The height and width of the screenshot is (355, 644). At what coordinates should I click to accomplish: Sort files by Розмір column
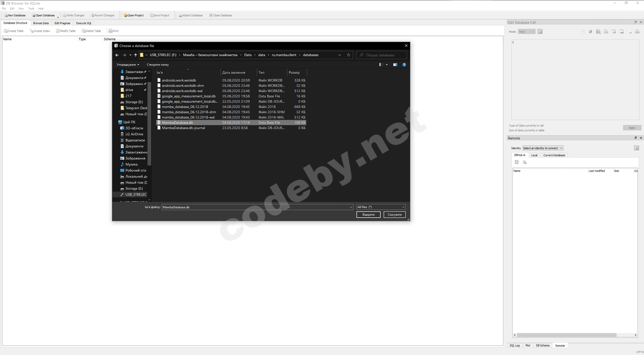point(297,72)
